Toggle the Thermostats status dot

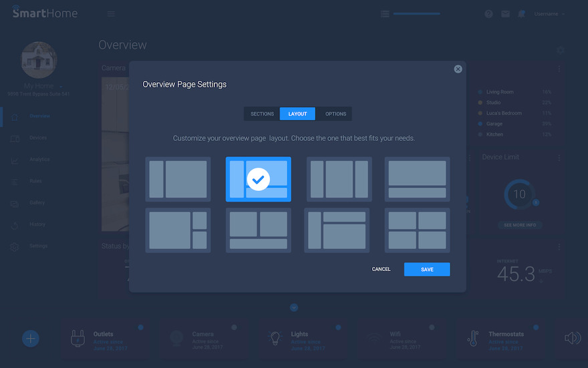[x=536, y=327]
